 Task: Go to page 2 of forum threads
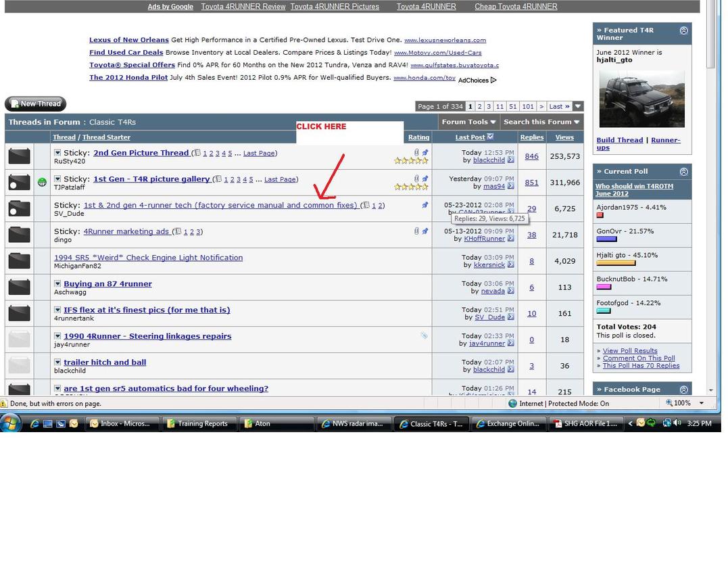pyautogui.click(x=480, y=106)
